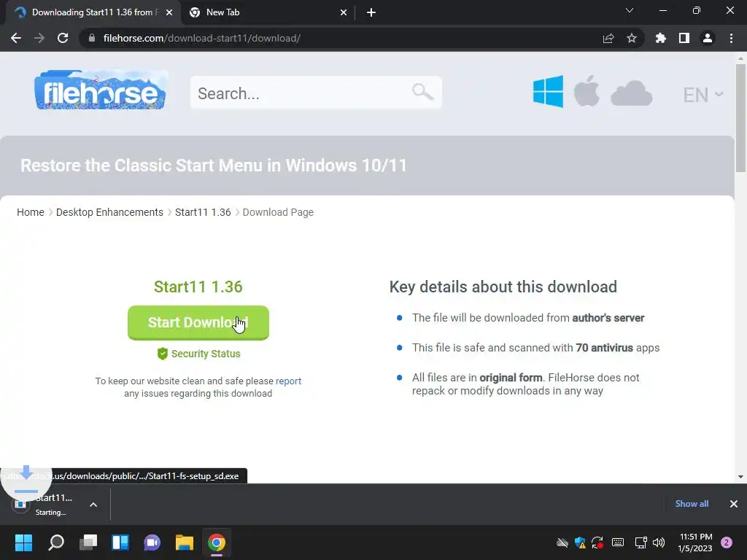Screen dimensions: 747x560
Task: Reload the page
Action: pos(63,38)
